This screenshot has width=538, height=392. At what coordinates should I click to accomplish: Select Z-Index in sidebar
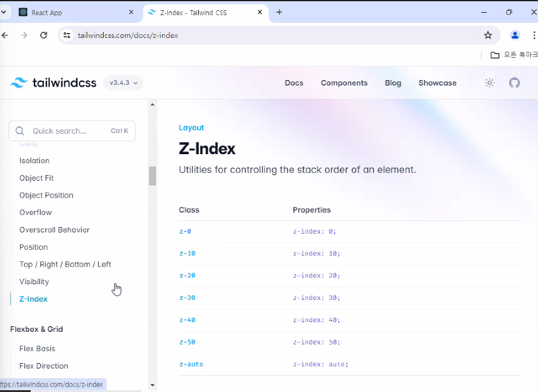[x=33, y=299]
